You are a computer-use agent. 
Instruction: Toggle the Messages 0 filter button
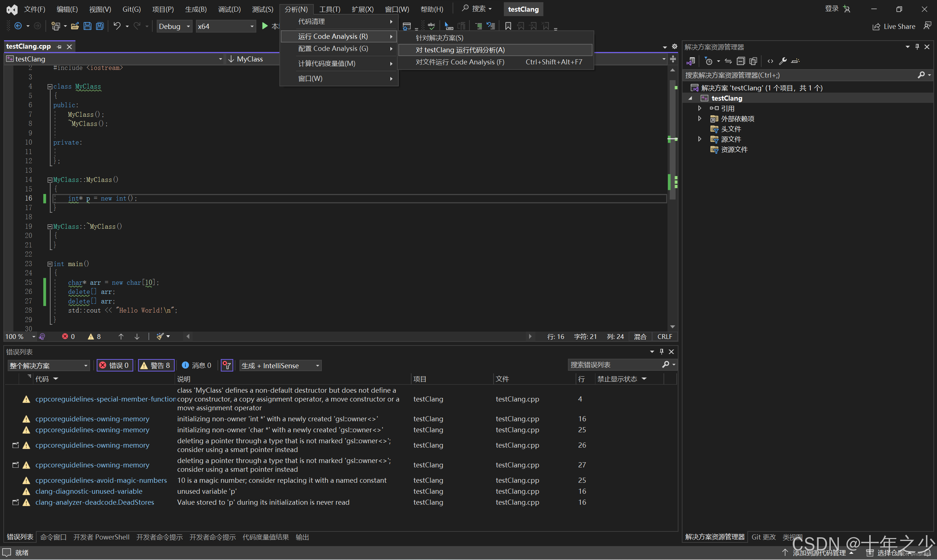pyautogui.click(x=196, y=365)
